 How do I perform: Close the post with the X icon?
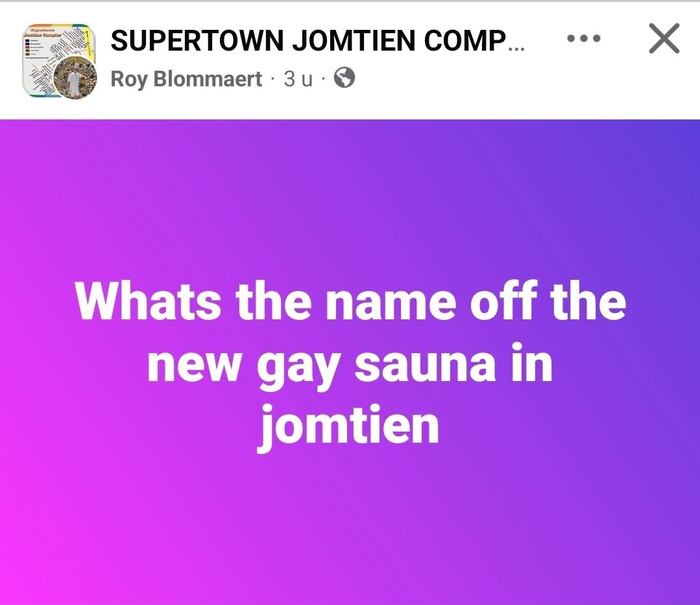pyautogui.click(x=664, y=38)
